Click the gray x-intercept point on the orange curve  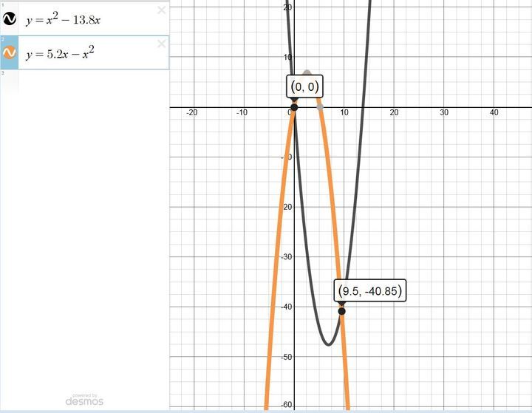pos(320,107)
